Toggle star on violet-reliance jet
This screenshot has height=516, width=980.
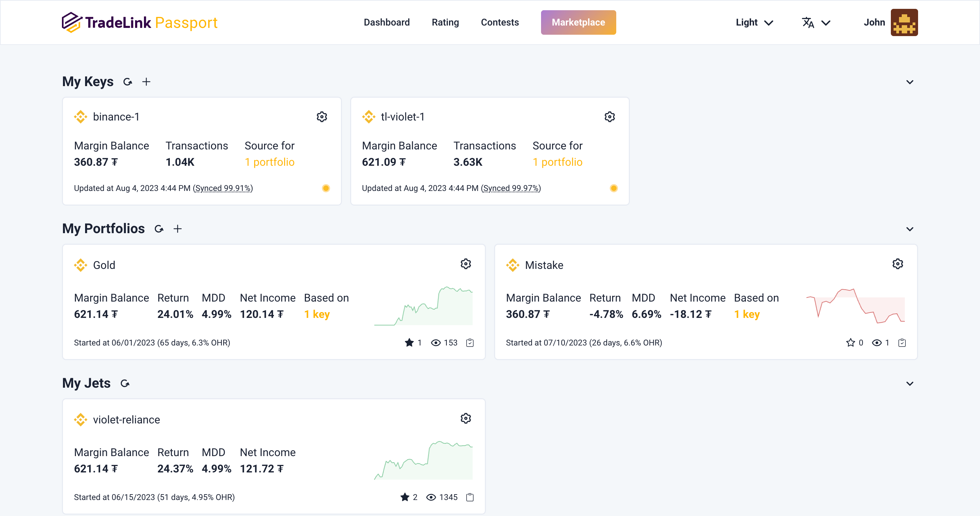click(405, 497)
